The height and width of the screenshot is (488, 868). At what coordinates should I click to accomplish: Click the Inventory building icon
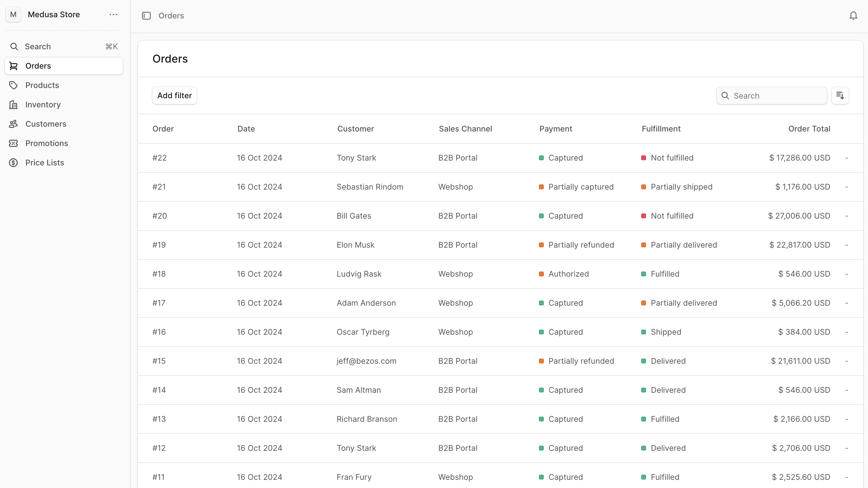[14, 105]
